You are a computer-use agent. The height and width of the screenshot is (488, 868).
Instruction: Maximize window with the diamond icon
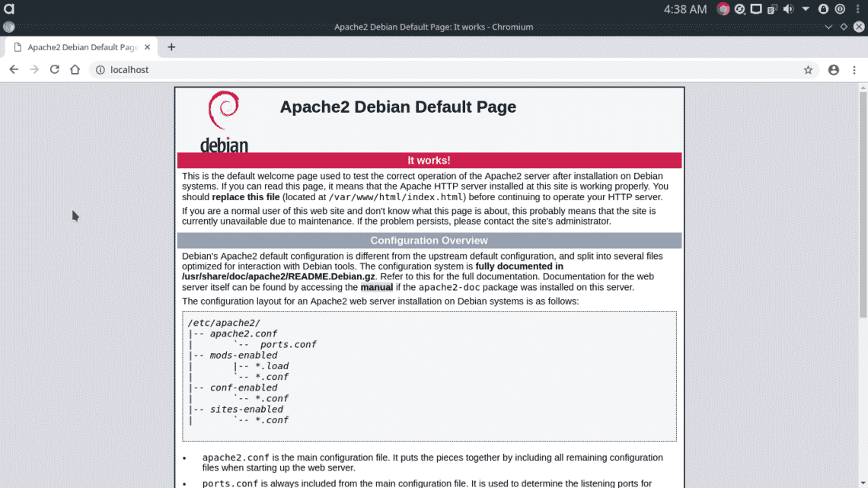[844, 27]
